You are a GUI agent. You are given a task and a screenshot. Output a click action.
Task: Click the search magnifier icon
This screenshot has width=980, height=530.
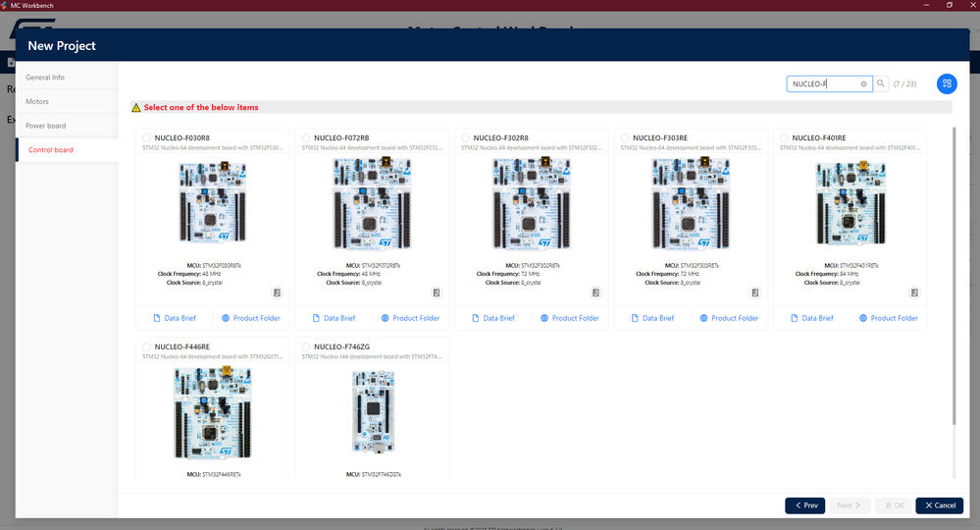[x=881, y=83]
